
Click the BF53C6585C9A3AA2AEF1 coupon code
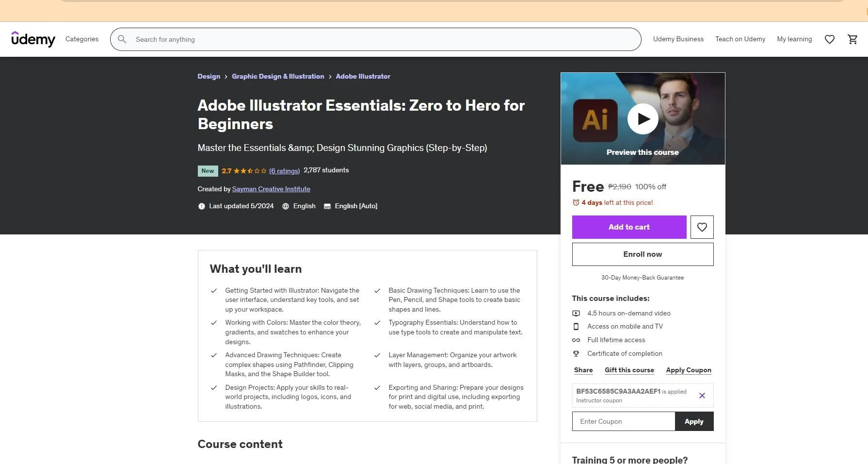click(x=618, y=391)
